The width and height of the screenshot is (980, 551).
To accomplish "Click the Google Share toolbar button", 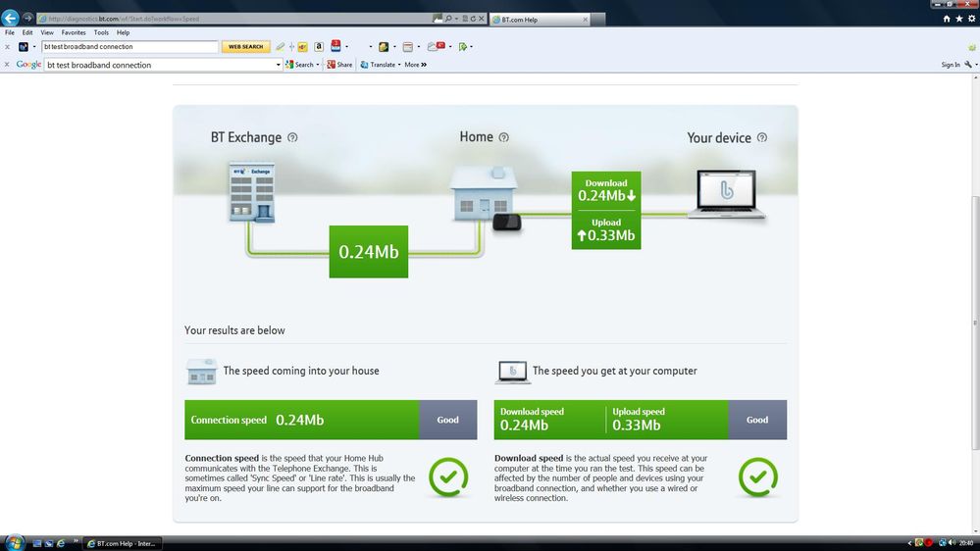I will (x=340, y=65).
